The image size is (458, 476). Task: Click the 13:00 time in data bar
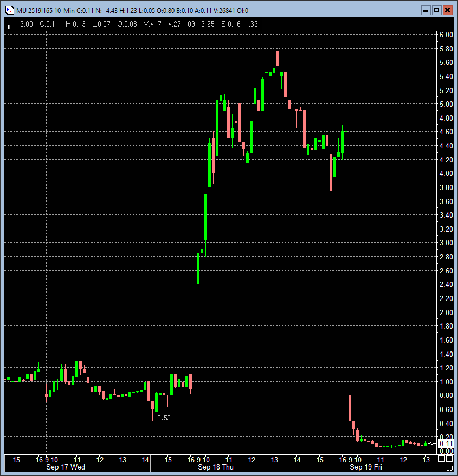[x=24, y=24]
